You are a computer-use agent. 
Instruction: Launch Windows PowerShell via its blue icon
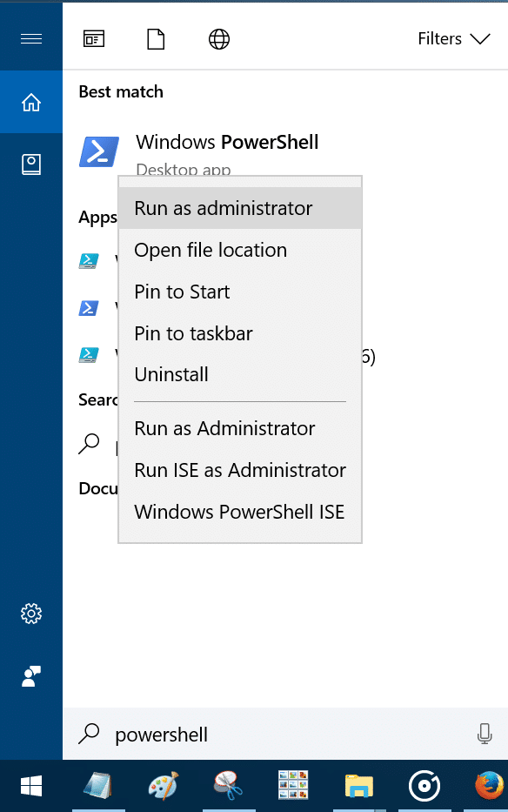coord(98,150)
